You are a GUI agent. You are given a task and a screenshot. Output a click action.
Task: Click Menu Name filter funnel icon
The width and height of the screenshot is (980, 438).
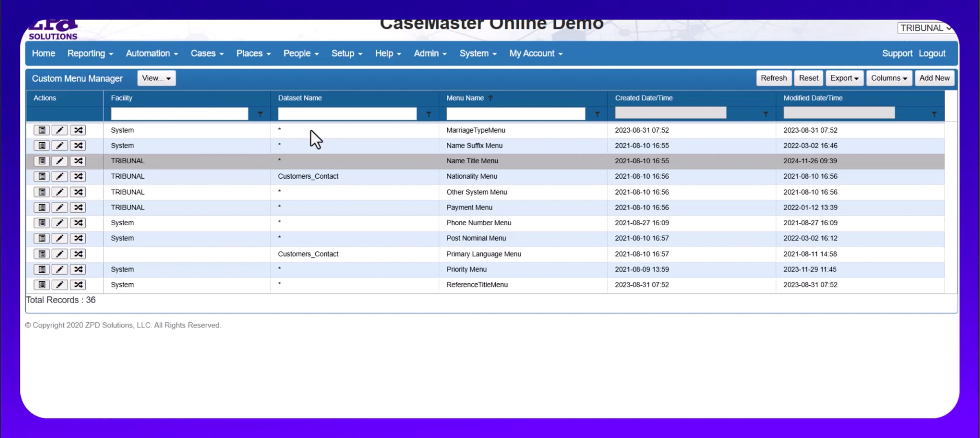[x=597, y=114]
